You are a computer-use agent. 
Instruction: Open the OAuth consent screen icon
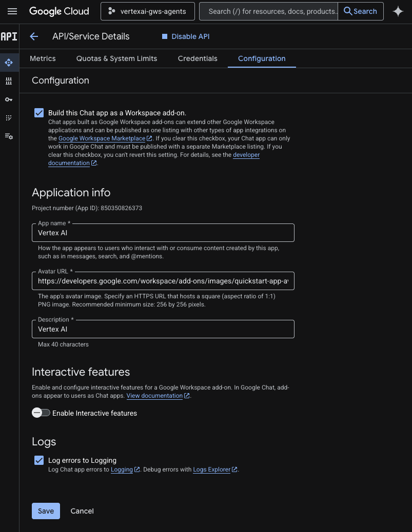pos(8,118)
